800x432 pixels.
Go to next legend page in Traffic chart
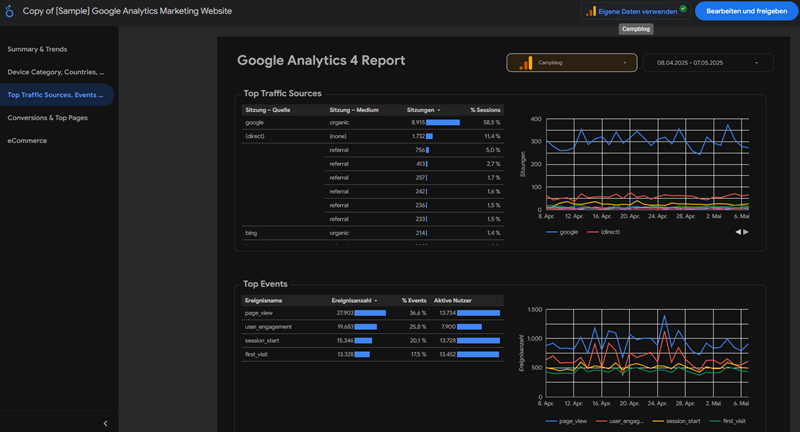(746, 232)
